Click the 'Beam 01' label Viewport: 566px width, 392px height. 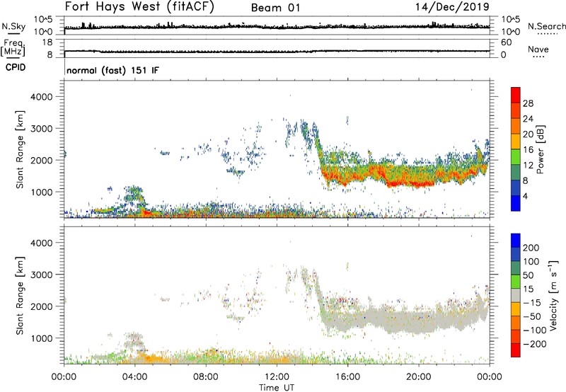click(x=275, y=8)
